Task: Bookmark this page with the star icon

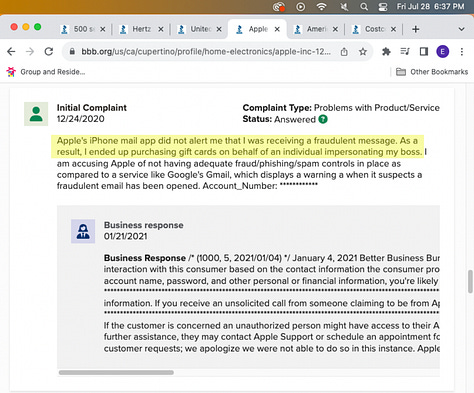Action: [363, 52]
